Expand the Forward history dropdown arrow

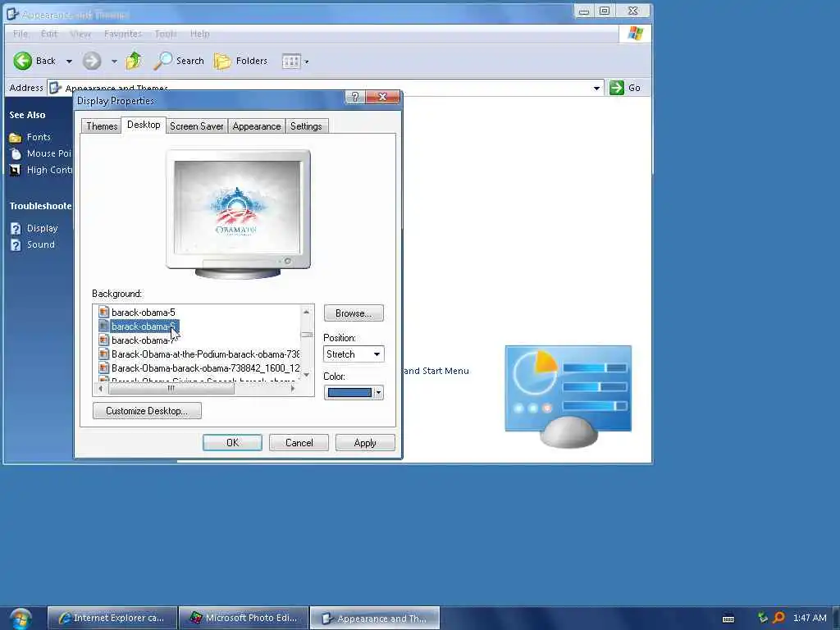pyautogui.click(x=114, y=62)
